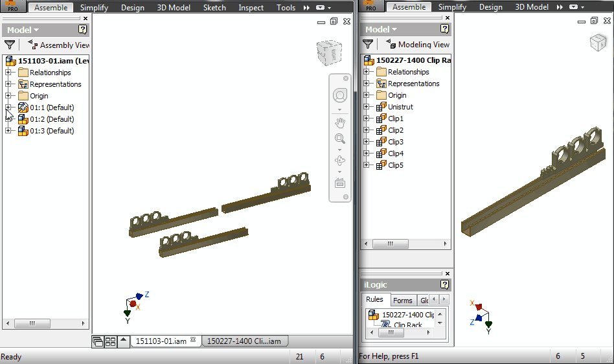Open the Inspect ribbon tab

(x=251, y=7)
